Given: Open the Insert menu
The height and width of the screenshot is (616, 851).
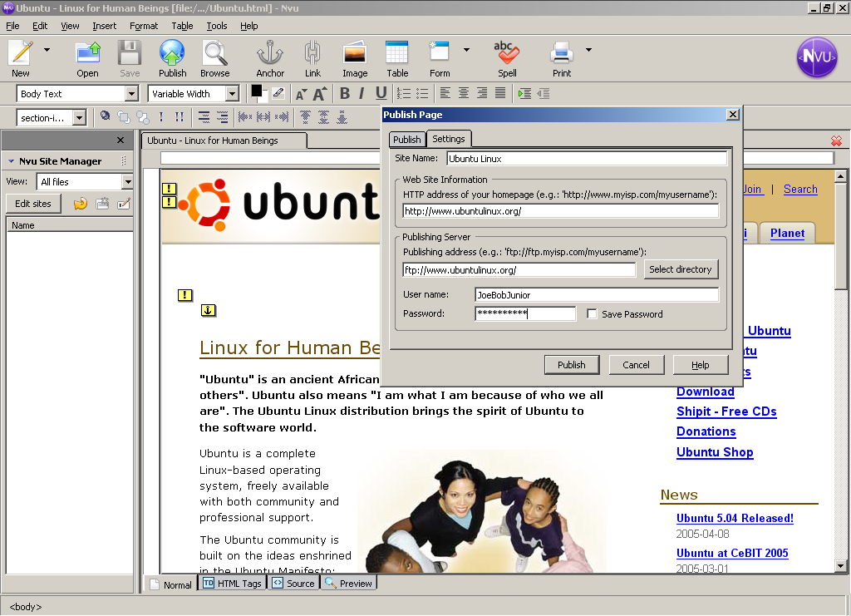Looking at the screenshot, I should (x=104, y=26).
